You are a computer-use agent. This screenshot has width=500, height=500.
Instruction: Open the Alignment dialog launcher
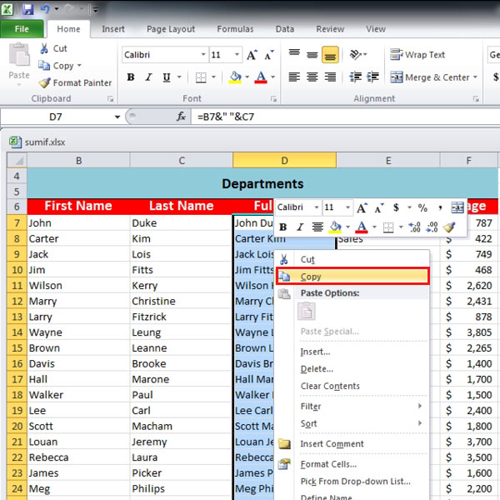(476, 99)
